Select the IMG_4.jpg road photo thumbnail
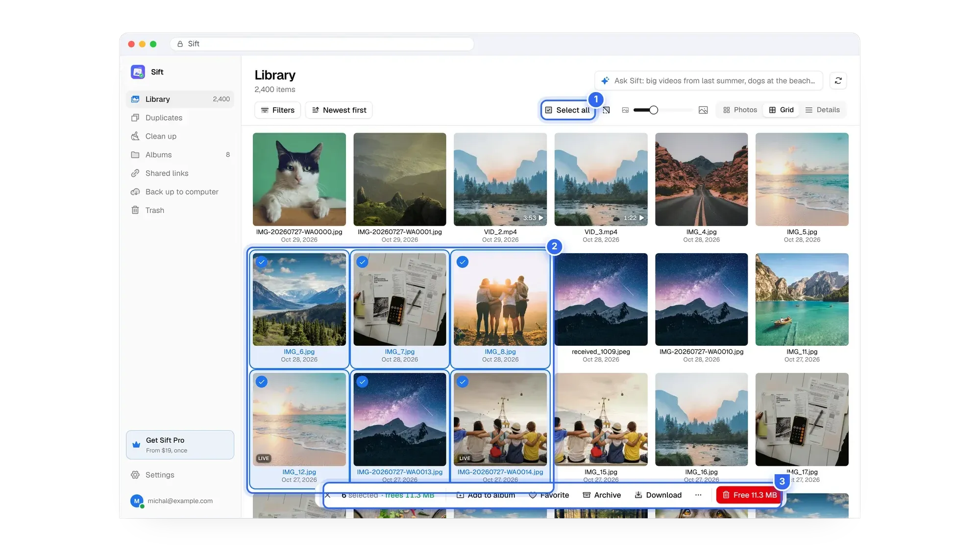 (x=701, y=179)
